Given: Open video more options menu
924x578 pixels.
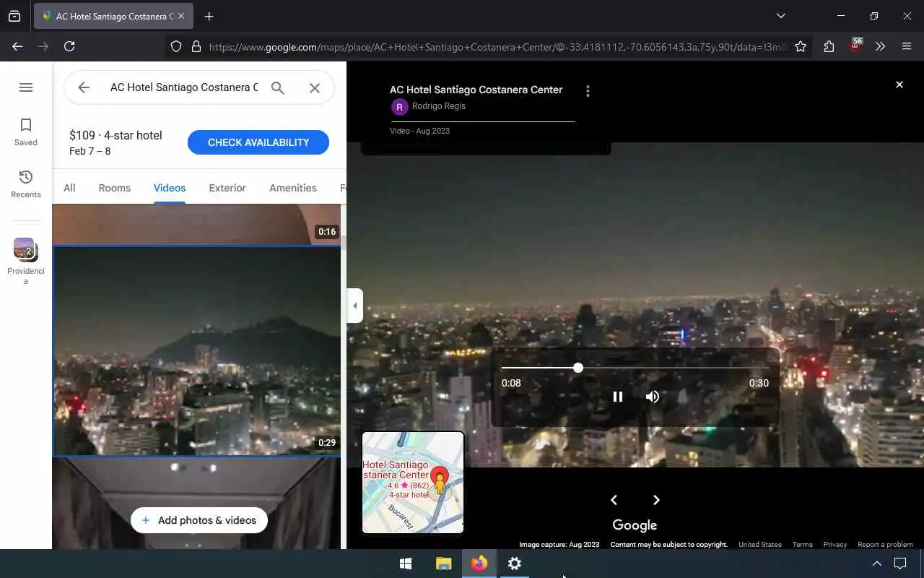Looking at the screenshot, I should (x=588, y=91).
